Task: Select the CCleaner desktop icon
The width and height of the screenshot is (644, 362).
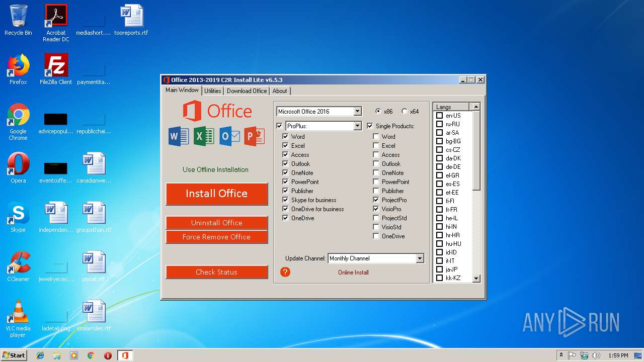Action: pyautogui.click(x=18, y=266)
